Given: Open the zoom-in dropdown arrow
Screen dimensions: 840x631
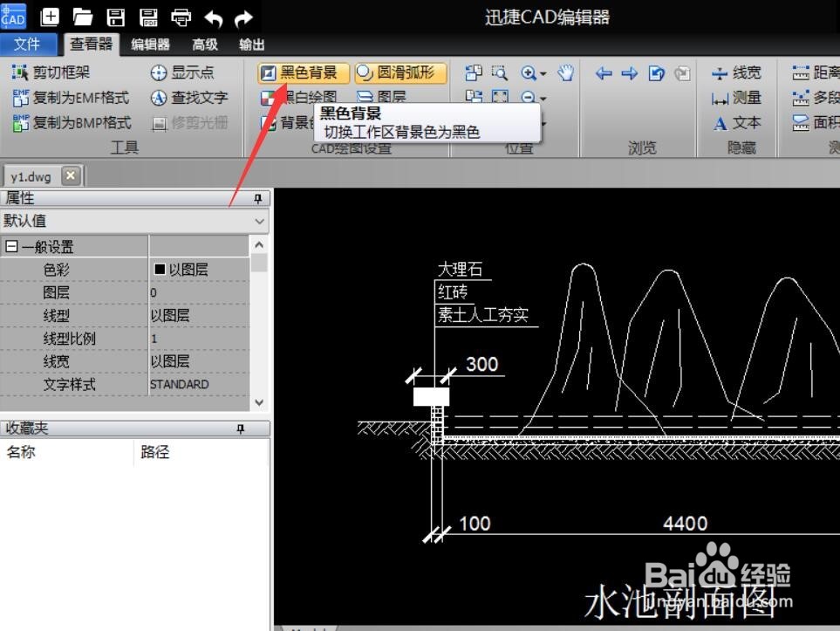Looking at the screenshot, I should (x=542, y=74).
